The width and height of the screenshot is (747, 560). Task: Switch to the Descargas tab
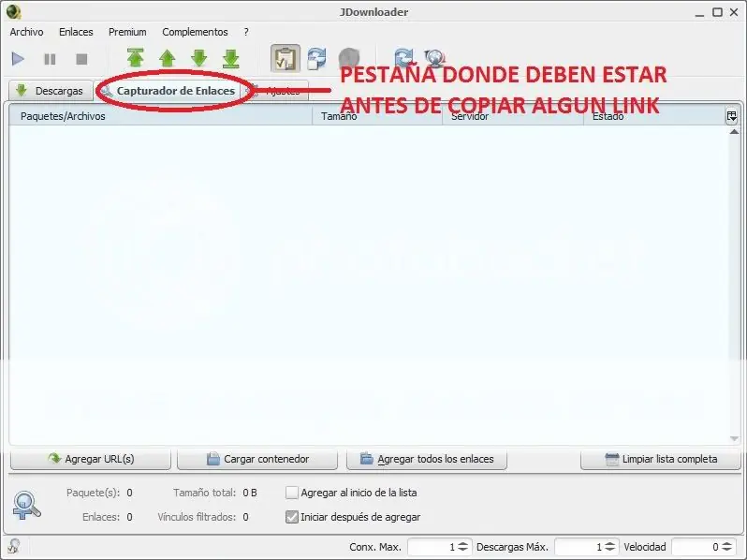(51, 91)
